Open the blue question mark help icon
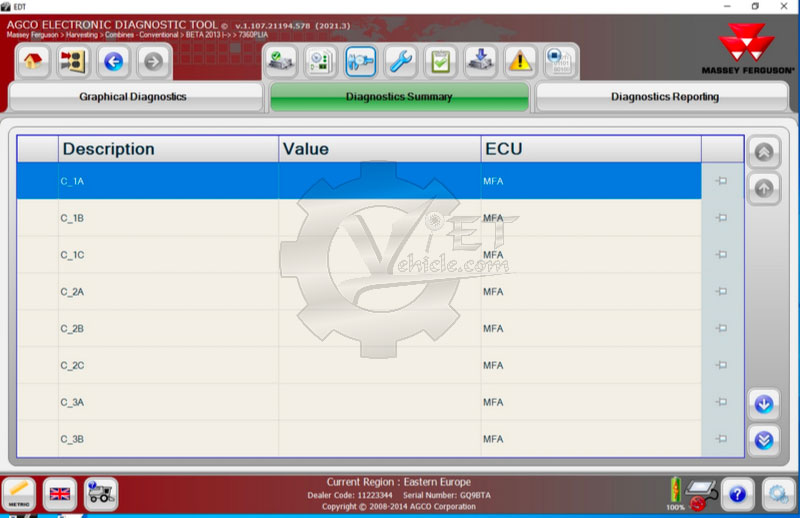This screenshot has width=800, height=518. tap(737, 493)
